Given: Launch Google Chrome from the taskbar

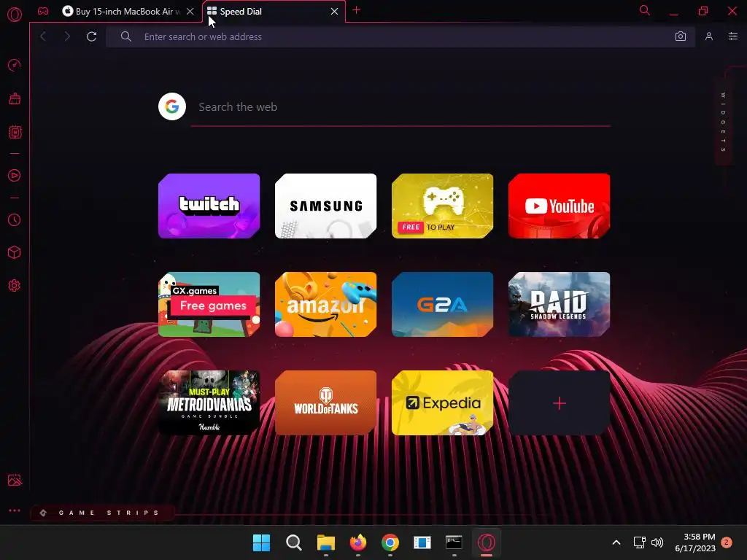Looking at the screenshot, I should pos(390,542).
